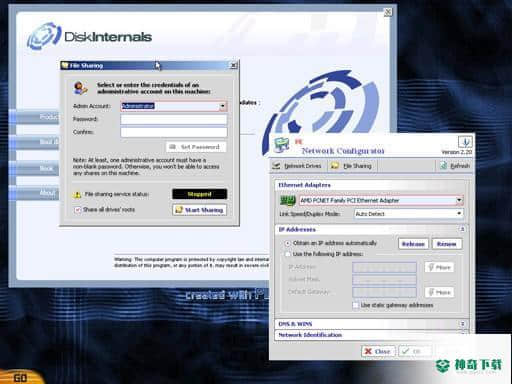The image size is (512, 384).
Task: Open the Boot D… item in left menu
Action: pos(34,142)
